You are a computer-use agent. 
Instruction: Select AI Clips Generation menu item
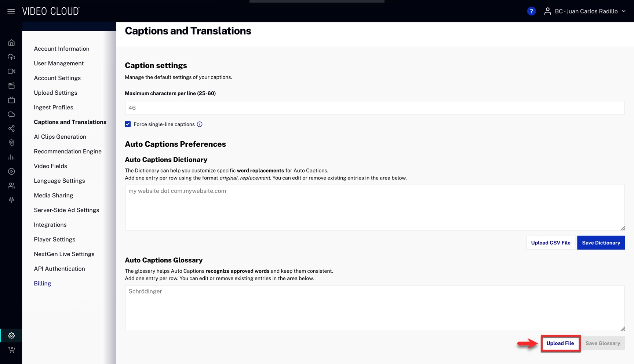pos(60,136)
